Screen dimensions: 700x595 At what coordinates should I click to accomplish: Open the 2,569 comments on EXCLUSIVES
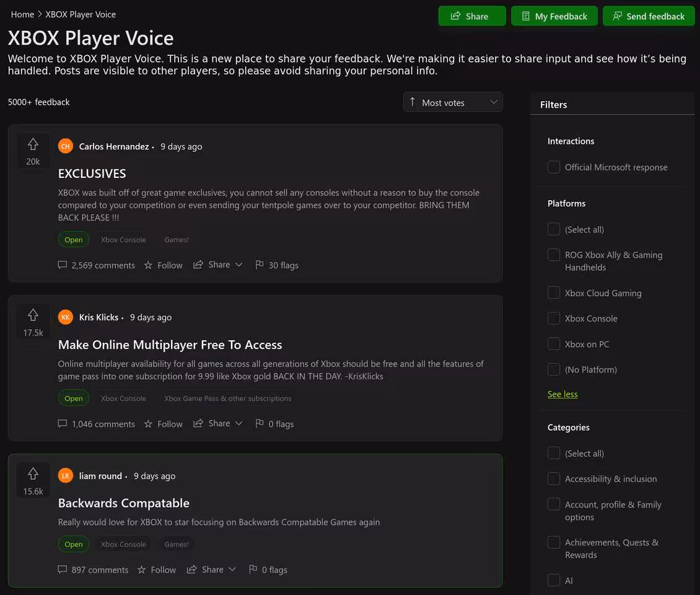97,265
